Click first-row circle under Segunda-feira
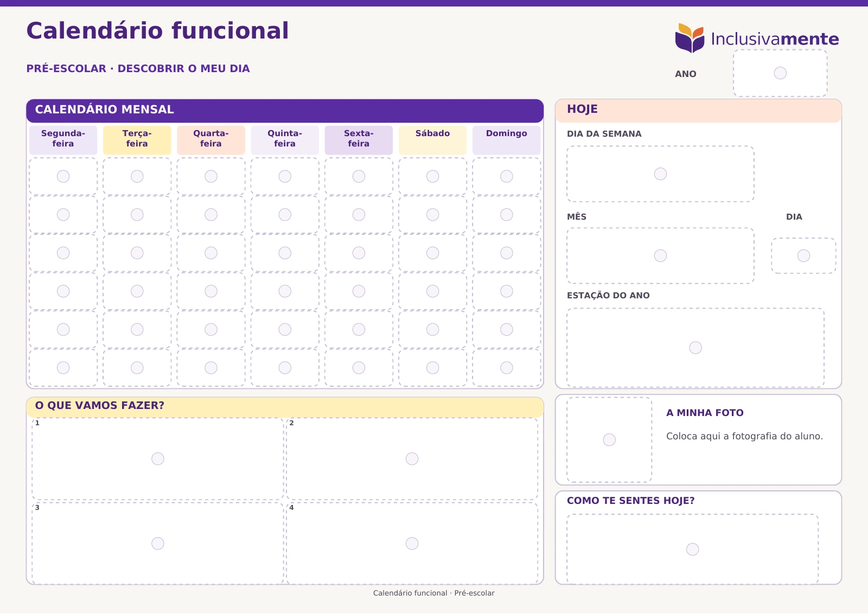 coord(63,176)
